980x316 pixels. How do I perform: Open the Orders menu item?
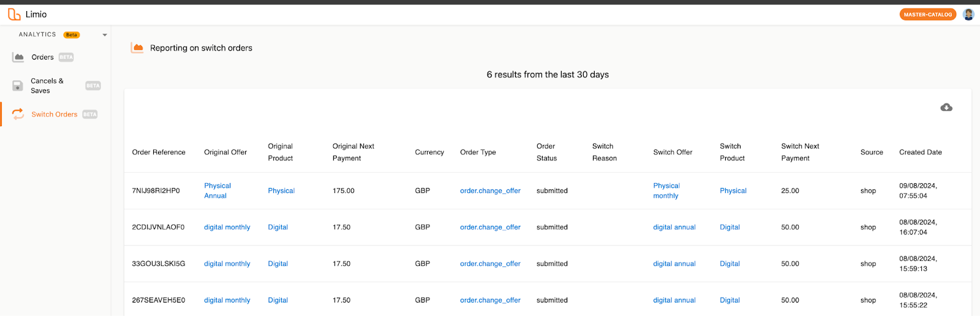(x=42, y=57)
